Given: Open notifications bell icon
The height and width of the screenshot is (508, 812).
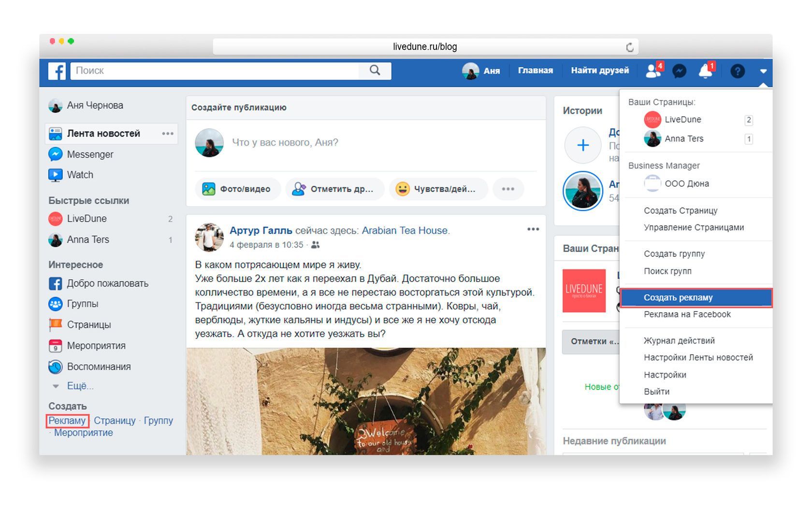Looking at the screenshot, I should 706,71.
